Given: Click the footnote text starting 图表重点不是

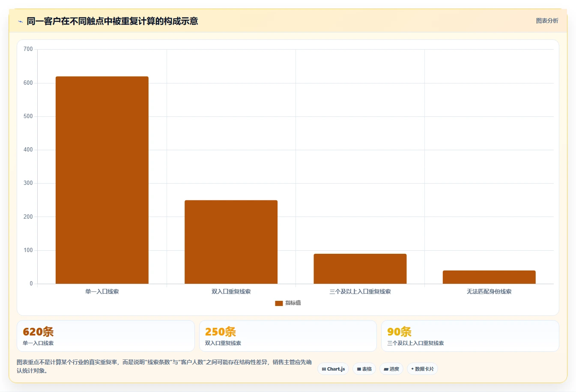Looking at the screenshot, I should click(164, 366).
